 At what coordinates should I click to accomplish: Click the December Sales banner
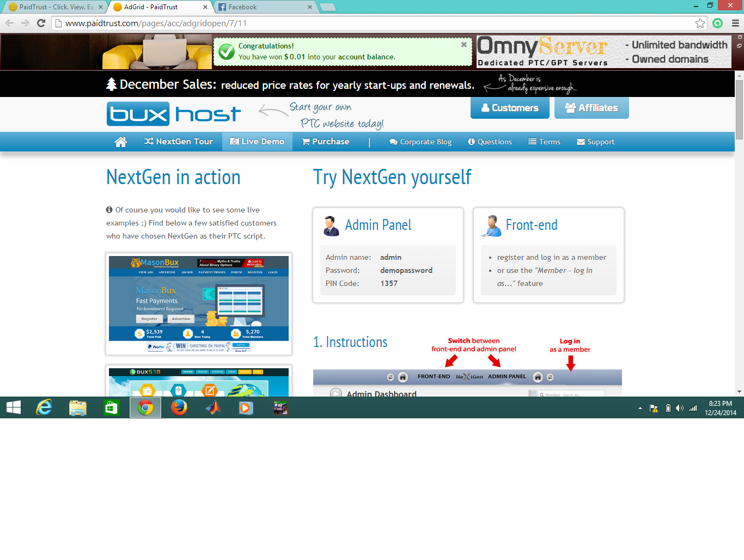(x=367, y=84)
